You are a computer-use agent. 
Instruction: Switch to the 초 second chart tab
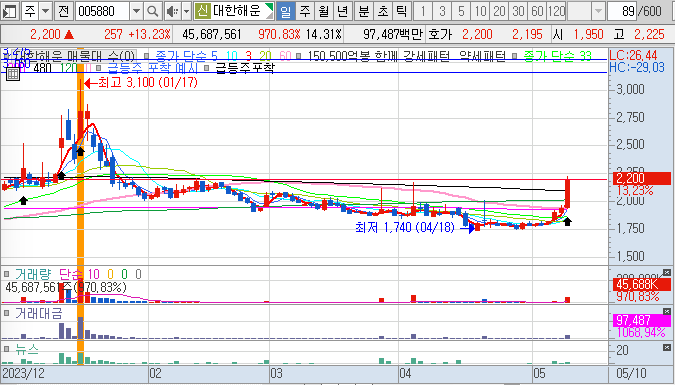point(383,11)
